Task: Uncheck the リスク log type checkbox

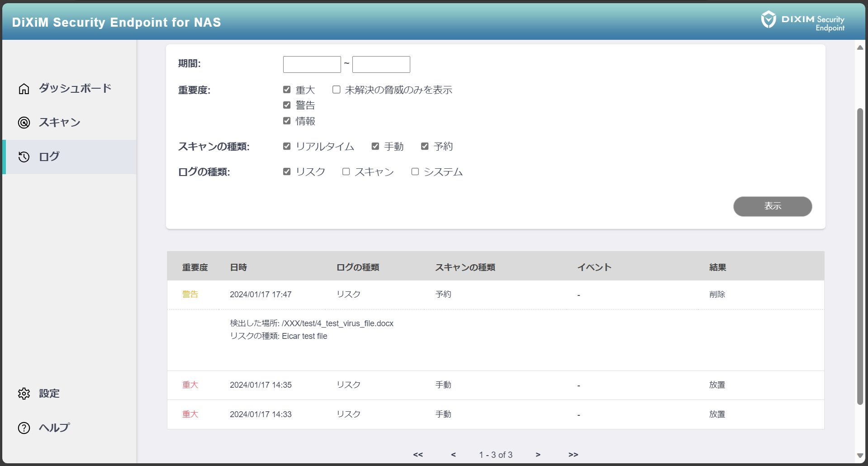Action: click(x=287, y=171)
